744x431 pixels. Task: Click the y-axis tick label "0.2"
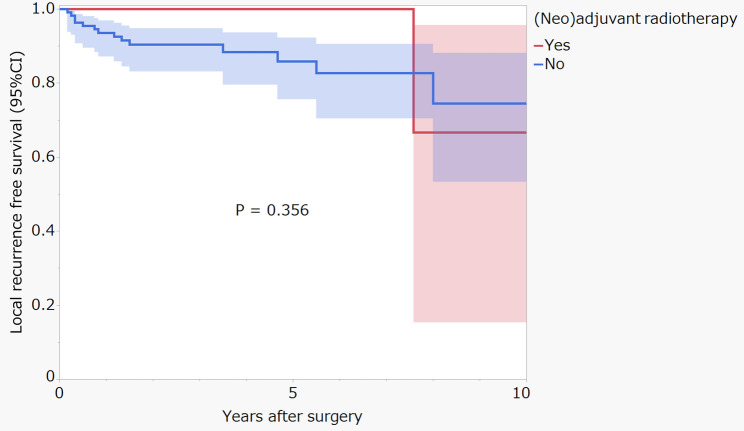pos(42,304)
